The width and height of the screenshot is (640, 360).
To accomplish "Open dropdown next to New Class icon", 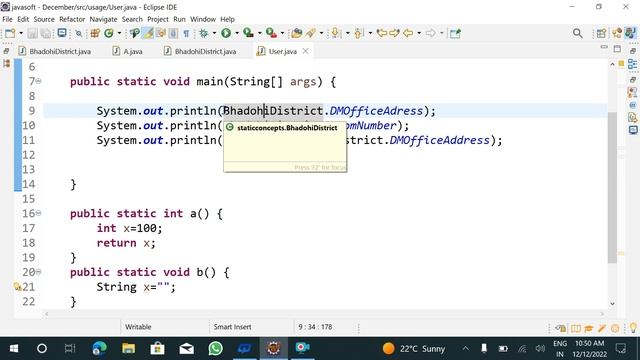I will 119,33.
